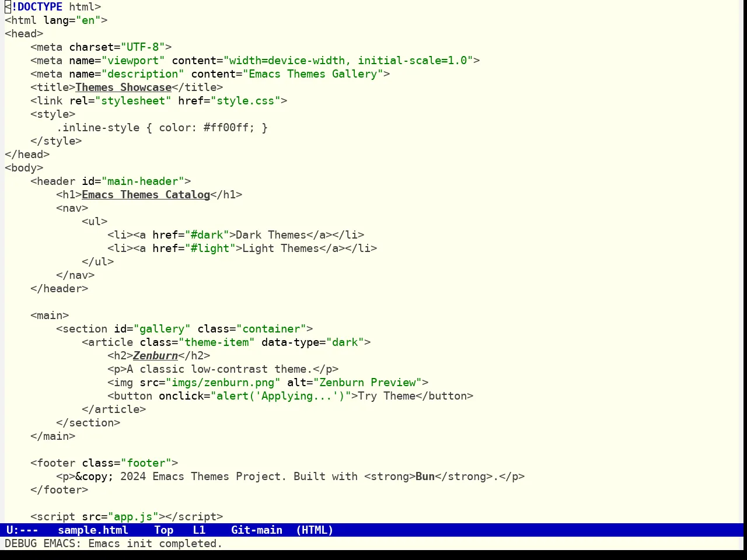Viewport: 747px width, 560px height.
Task: Click the '#ff00ff' color value
Action: [226, 128]
